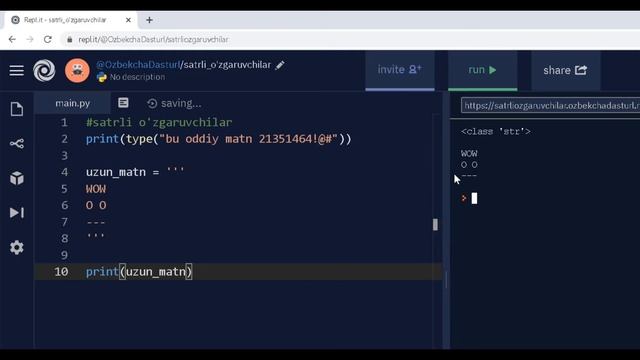Open the Version control share icon in the sidebar
This screenshot has height=360, width=640.
(x=17, y=144)
